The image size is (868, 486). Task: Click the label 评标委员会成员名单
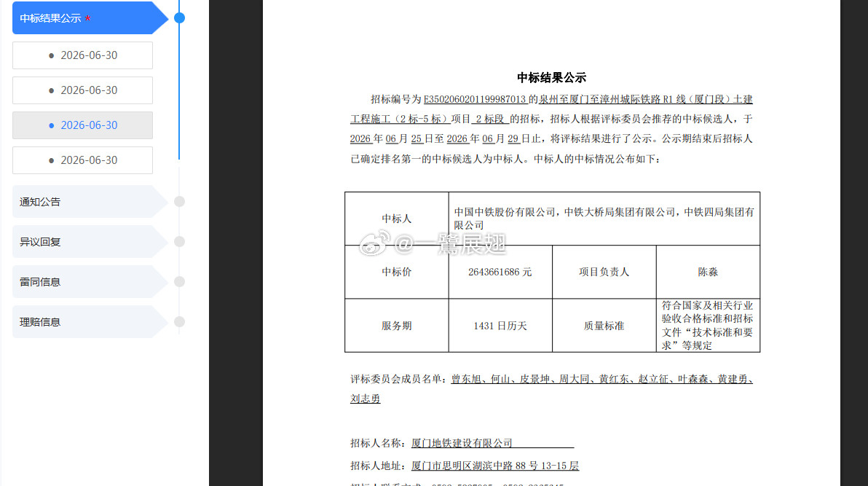tap(396, 379)
